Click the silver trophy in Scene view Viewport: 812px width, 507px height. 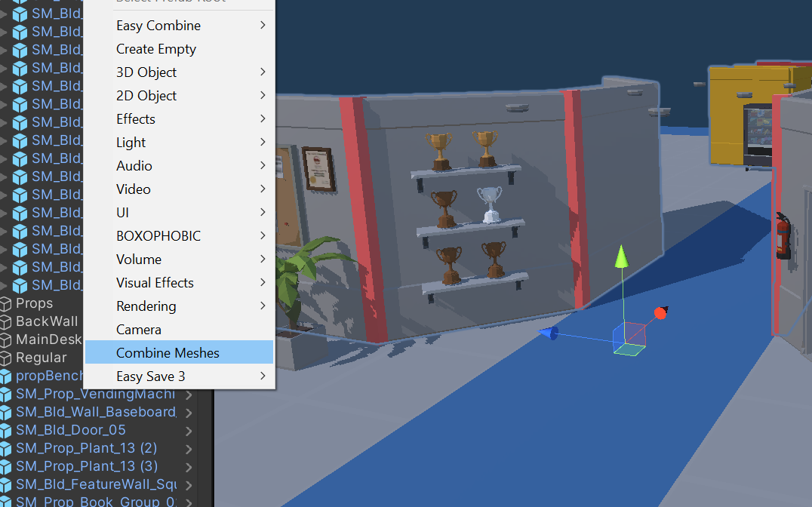[x=489, y=204]
